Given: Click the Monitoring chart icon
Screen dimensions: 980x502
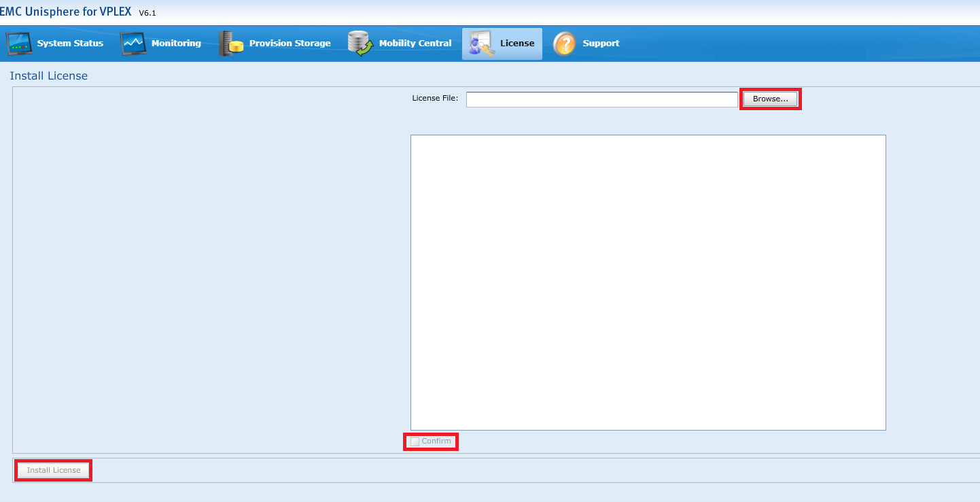Looking at the screenshot, I should click(132, 43).
